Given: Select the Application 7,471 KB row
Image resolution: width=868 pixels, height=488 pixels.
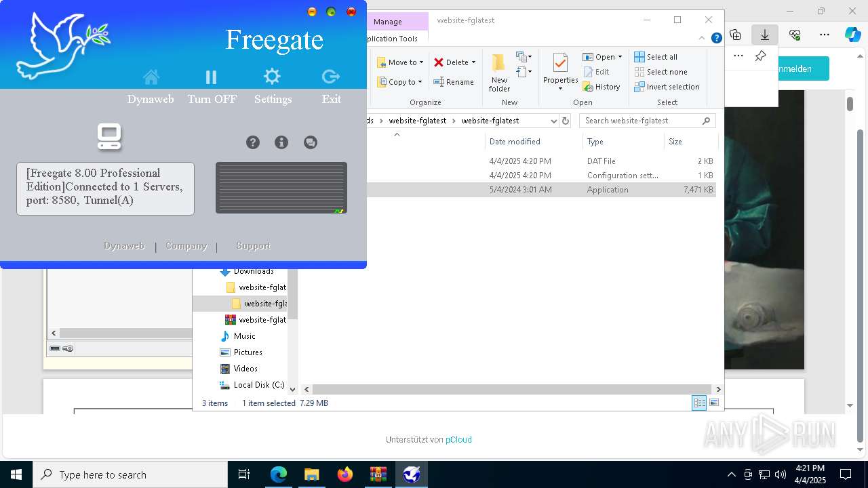Looking at the screenshot, I should click(541, 190).
